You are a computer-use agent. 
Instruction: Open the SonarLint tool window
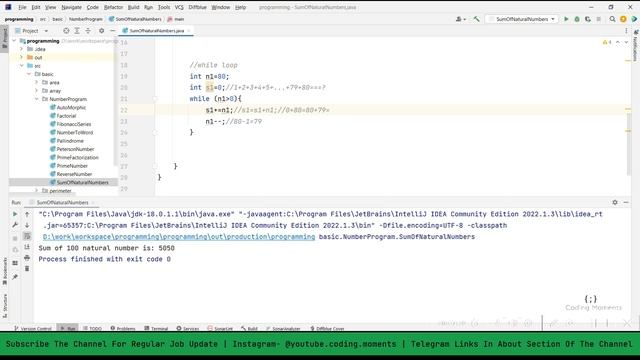click(220, 328)
